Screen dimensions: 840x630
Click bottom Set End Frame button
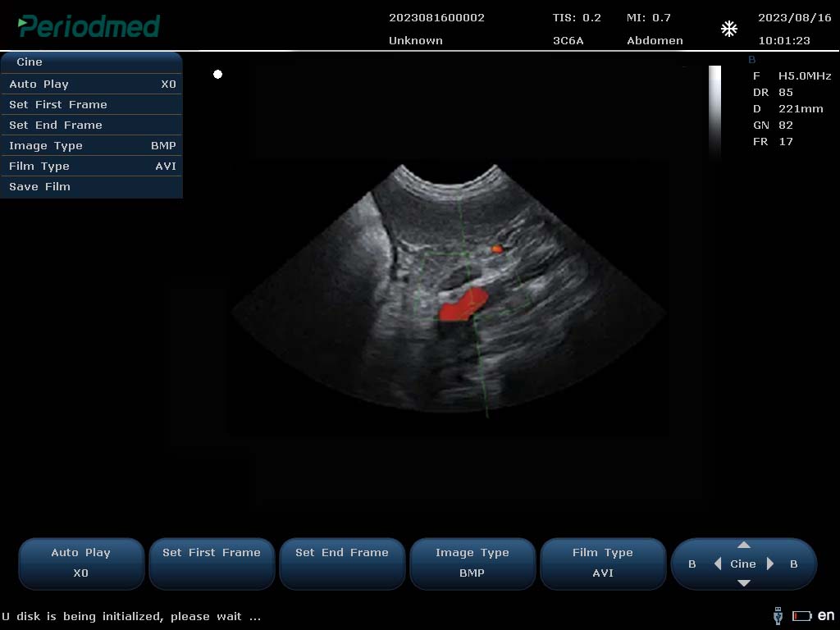tap(342, 564)
